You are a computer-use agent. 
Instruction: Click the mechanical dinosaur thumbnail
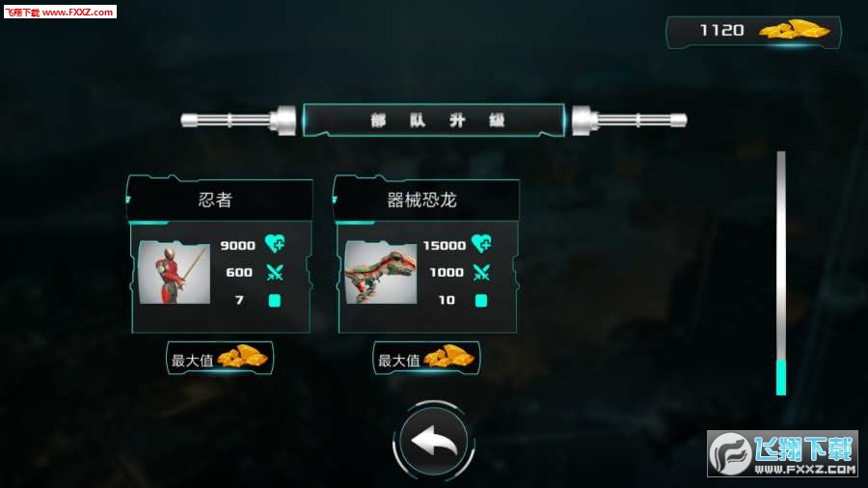pos(381,272)
